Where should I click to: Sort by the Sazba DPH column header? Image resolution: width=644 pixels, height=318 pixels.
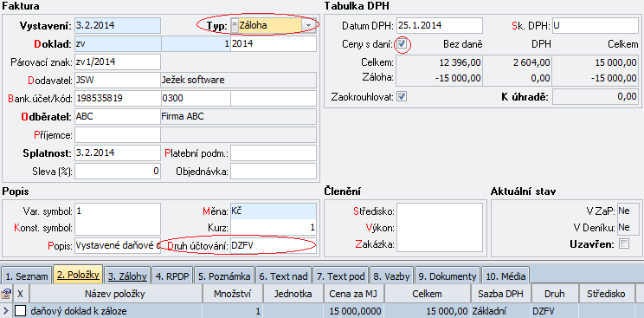500,294
